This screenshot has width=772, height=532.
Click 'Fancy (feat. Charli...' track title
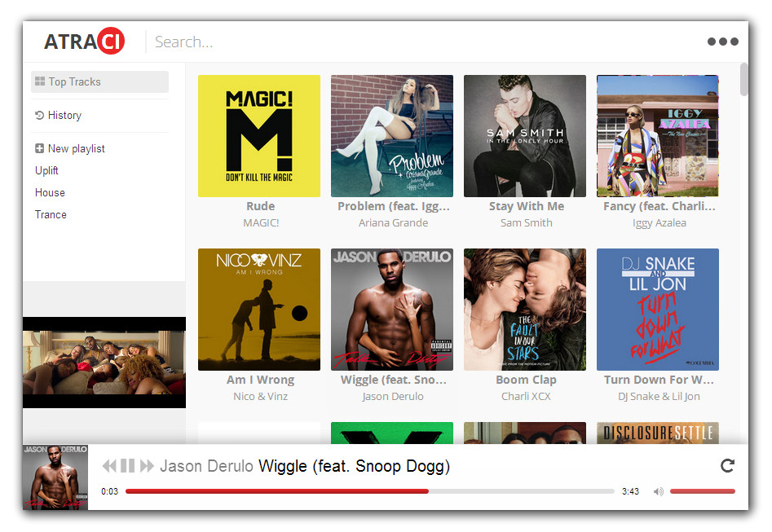tap(660, 207)
